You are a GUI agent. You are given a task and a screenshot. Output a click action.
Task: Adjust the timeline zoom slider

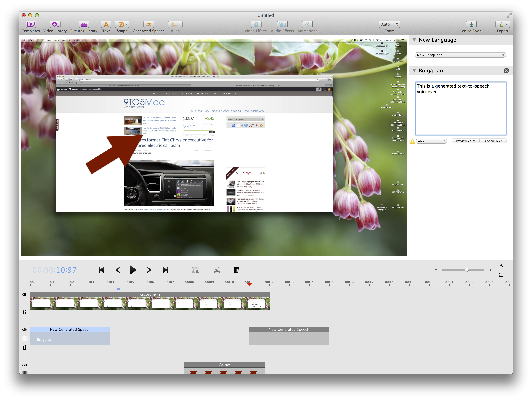pyautogui.click(x=467, y=270)
